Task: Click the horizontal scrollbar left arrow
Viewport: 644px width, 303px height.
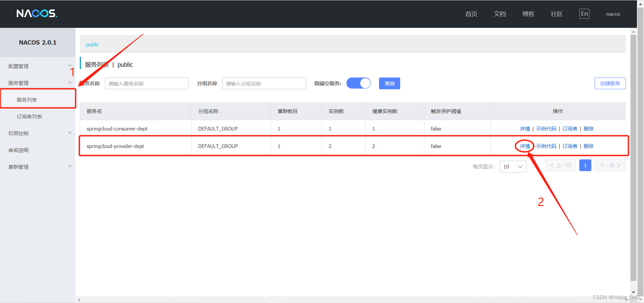Action: click(79, 300)
